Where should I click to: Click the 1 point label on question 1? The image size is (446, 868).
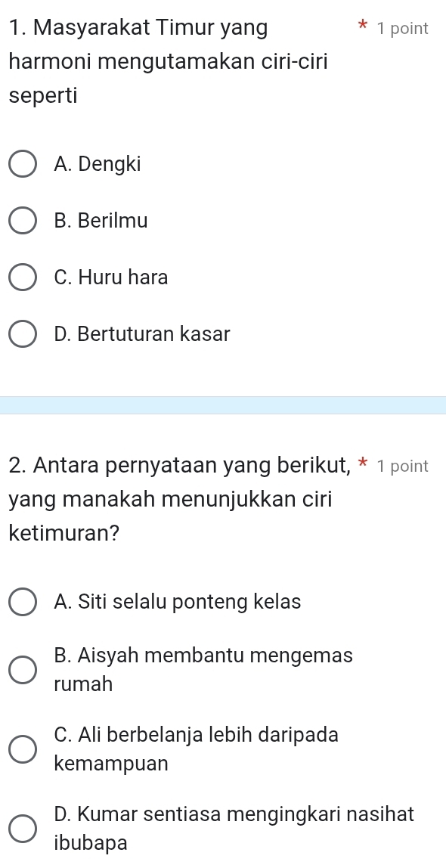pyautogui.click(x=401, y=28)
